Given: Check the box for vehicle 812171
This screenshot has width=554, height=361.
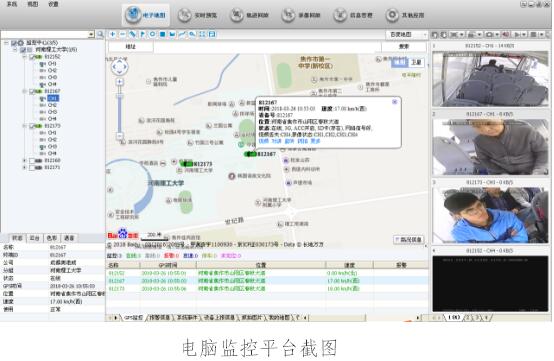Looking at the screenshot, I should 31,167.
